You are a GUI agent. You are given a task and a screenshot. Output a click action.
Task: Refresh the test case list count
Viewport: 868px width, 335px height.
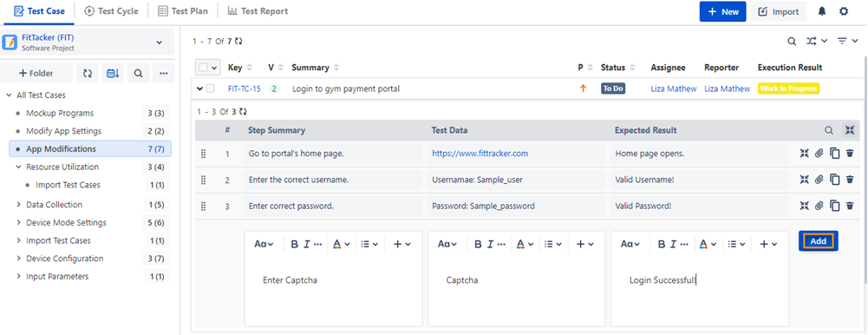pos(238,41)
